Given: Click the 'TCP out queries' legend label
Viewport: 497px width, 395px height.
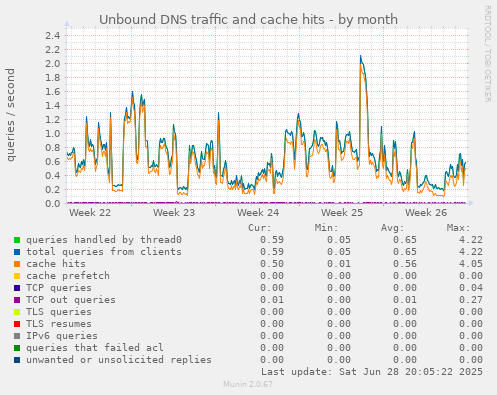Looking at the screenshot, I should point(71,300).
